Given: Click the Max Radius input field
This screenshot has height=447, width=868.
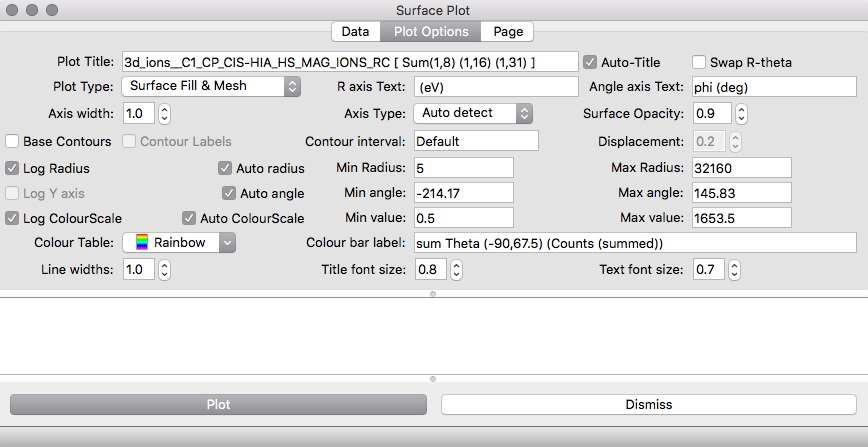Looking at the screenshot, I should pyautogui.click(x=740, y=167).
